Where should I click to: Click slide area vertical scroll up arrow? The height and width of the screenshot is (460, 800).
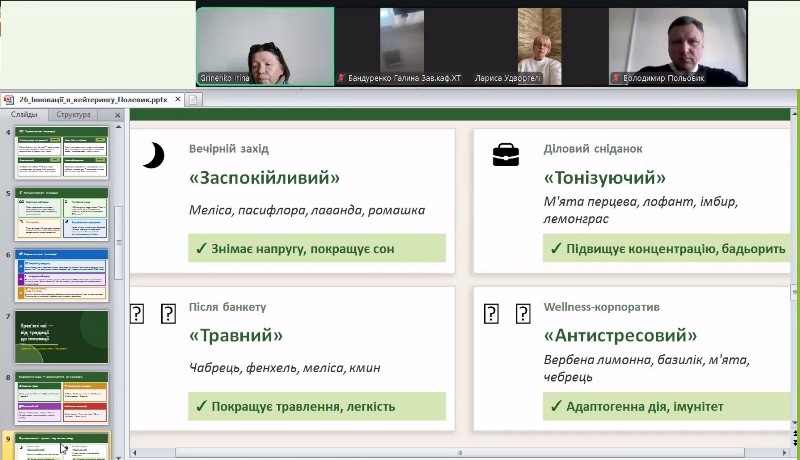[795, 114]
